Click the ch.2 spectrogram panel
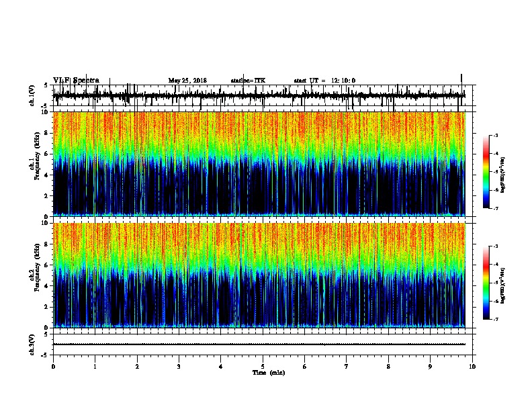 (259, 275)
